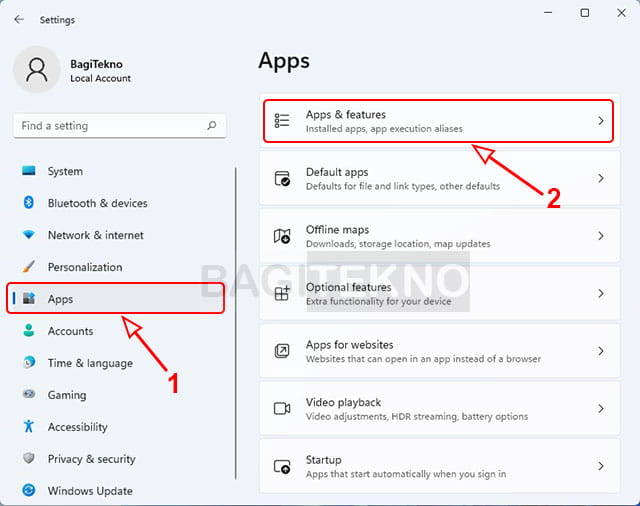The width and height of the screenshot is (640, 506).
Task: Open Default apps title
Action: point(337,172)
